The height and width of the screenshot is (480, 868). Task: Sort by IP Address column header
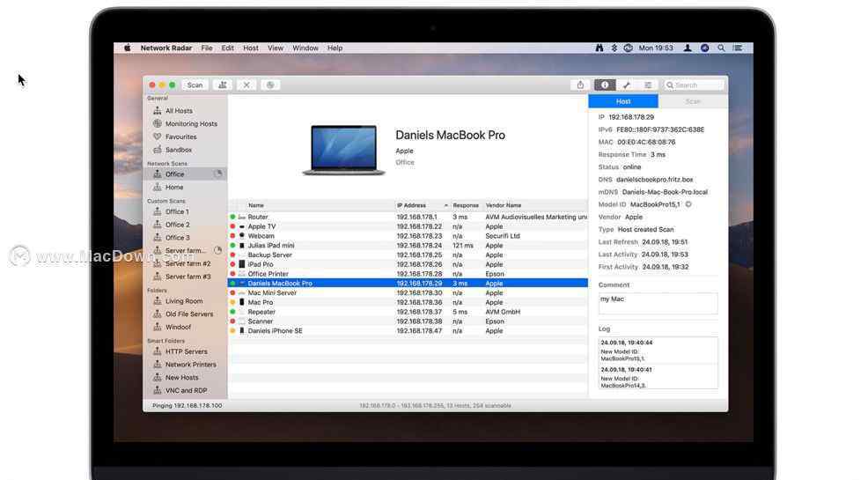tap(423, 205)
